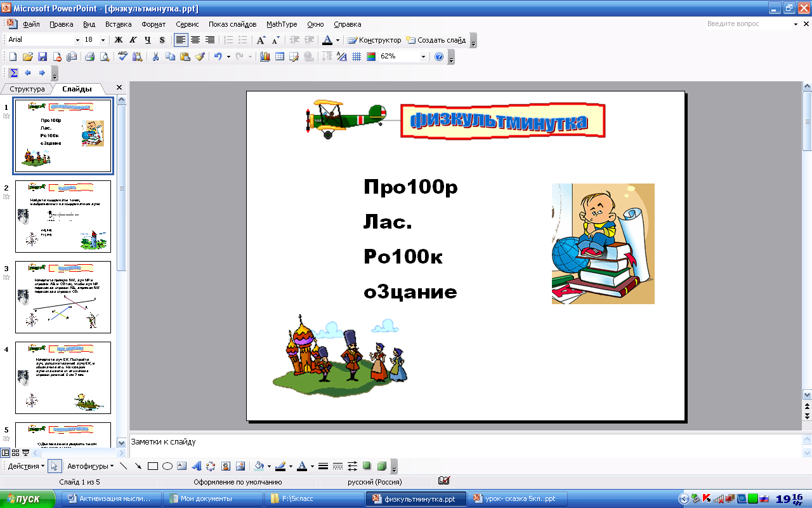Print the presentation with printer icon
Screen dimensions: 812x508
89,57
